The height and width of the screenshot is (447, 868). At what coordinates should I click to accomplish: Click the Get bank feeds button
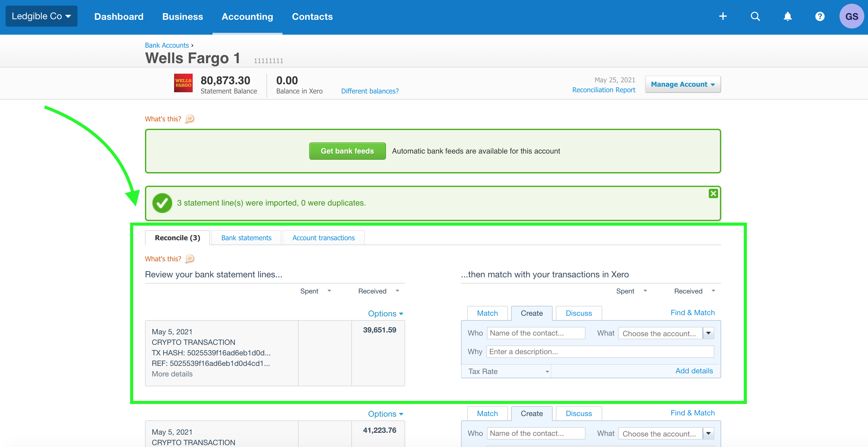[347, 151]
